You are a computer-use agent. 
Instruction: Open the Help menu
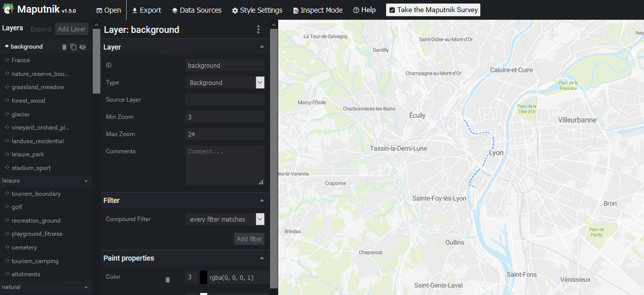[364, 10]
